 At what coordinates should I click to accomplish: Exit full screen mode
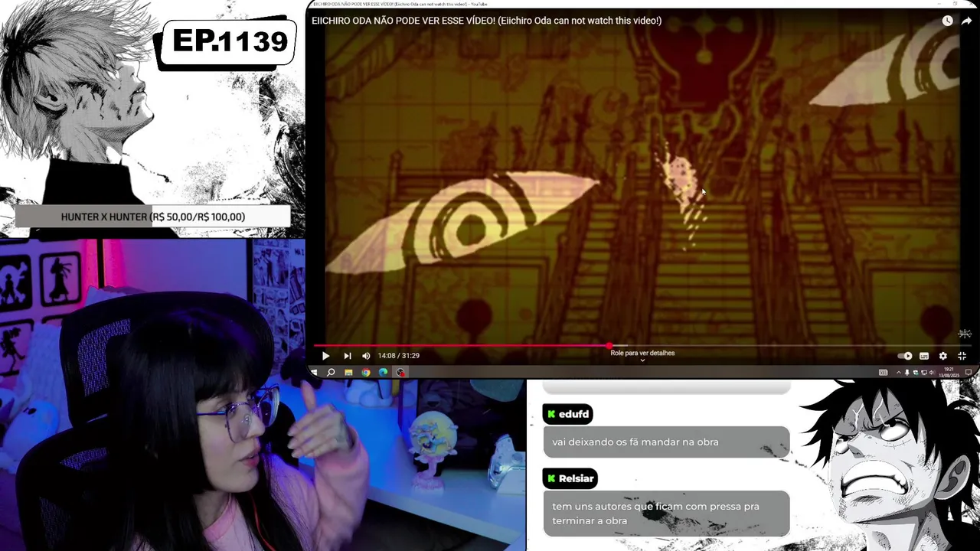click(962, 356)
